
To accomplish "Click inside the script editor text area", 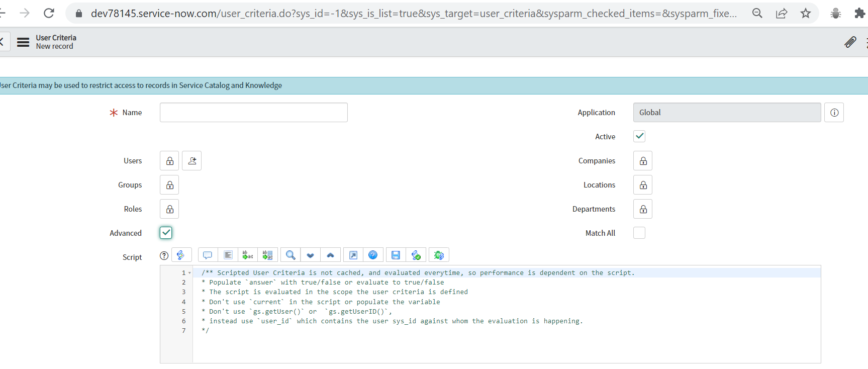I will pyautogui.click(x=506, y=314).
